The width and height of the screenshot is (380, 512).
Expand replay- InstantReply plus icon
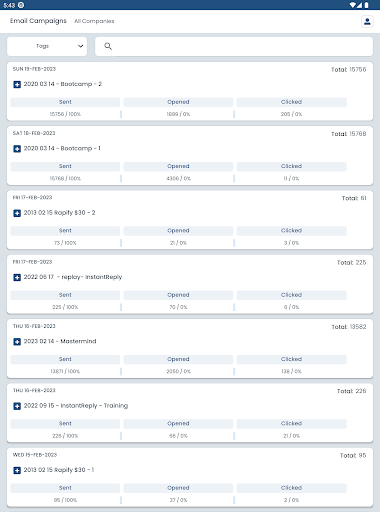point(17,277)
